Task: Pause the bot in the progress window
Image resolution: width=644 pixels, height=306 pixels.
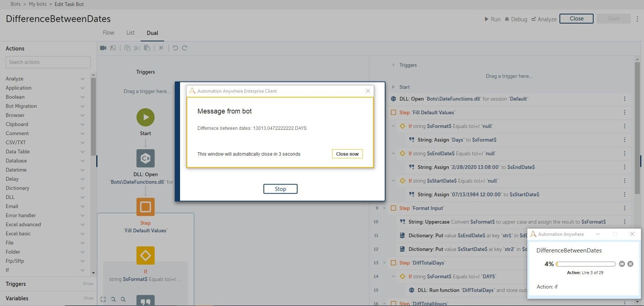Action: tap(622, 264)
